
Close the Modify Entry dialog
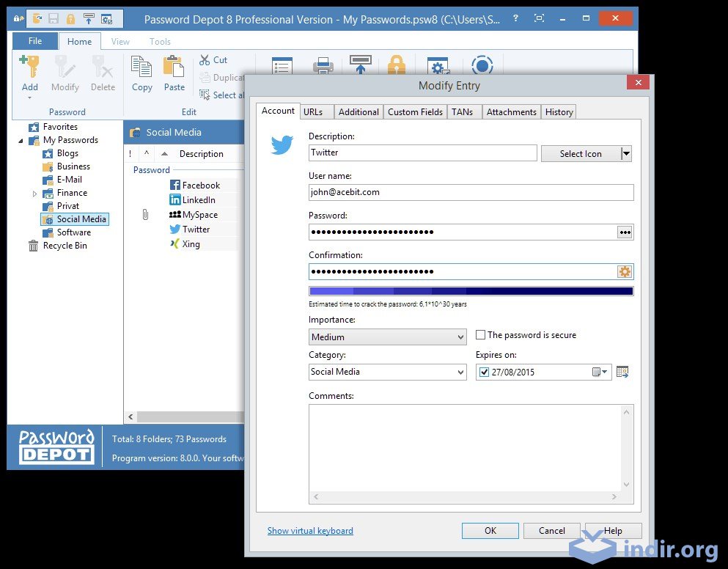tap(639, 82)
